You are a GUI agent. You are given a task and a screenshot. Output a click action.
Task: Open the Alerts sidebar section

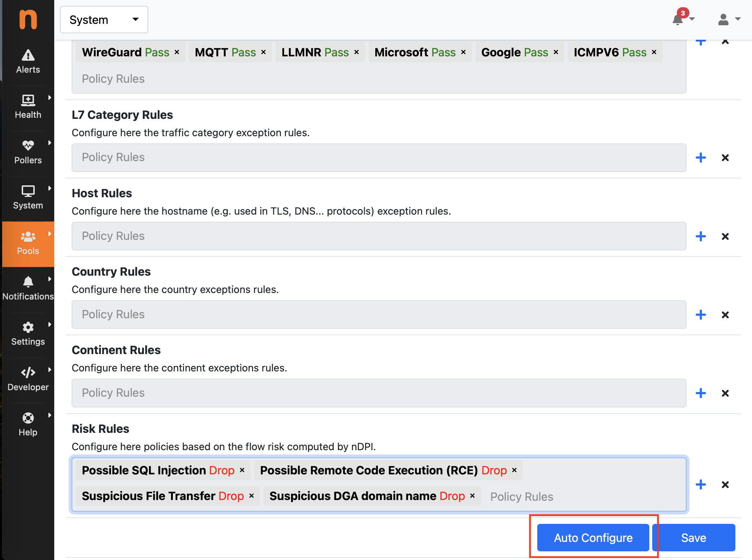click(28, 62)
